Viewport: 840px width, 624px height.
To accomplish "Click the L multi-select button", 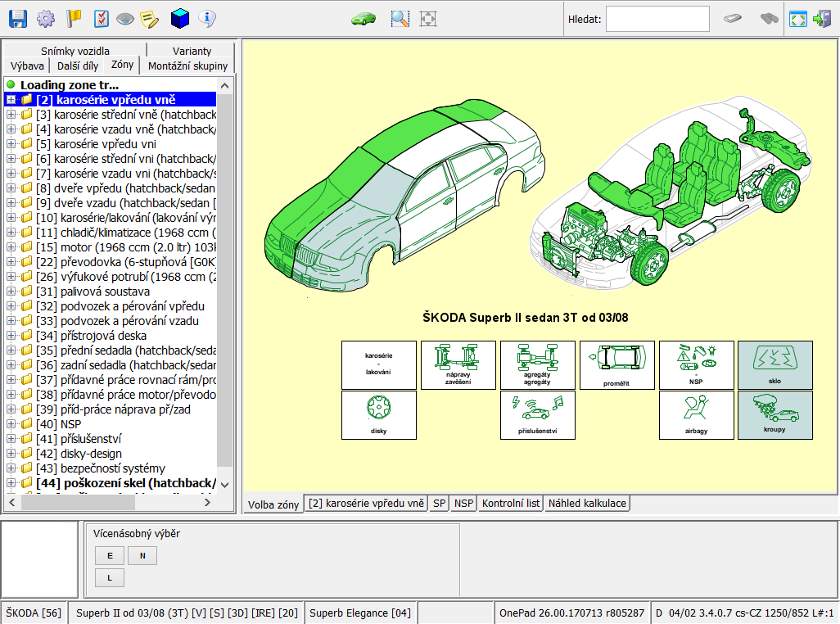I will click(110, 578).
